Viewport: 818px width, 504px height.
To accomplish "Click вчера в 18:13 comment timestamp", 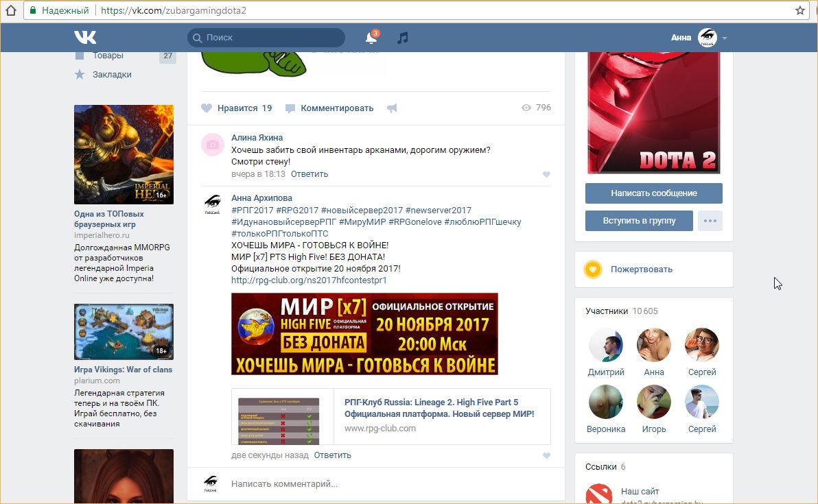I will pos(258,174).
